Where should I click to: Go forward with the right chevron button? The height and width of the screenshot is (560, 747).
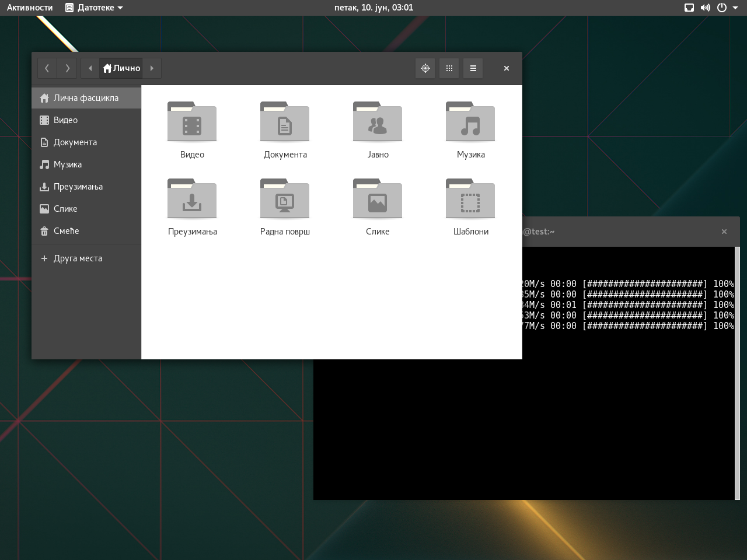(x=67, y=68)
